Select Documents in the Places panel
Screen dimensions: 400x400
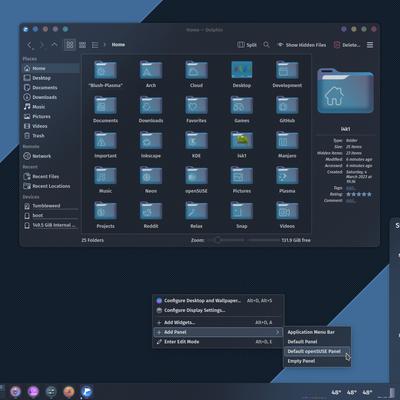coord(51,88)
